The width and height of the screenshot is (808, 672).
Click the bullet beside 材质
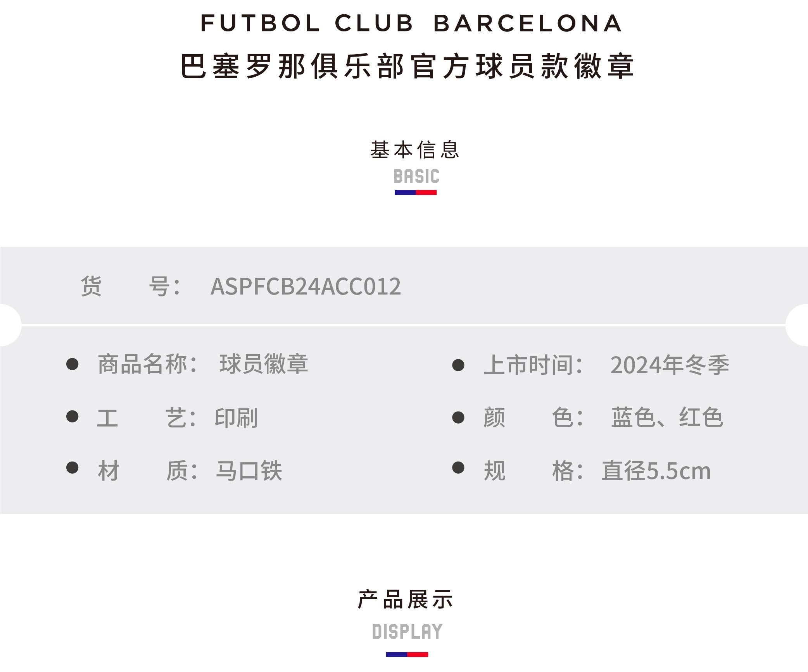[x=73, y=467]
